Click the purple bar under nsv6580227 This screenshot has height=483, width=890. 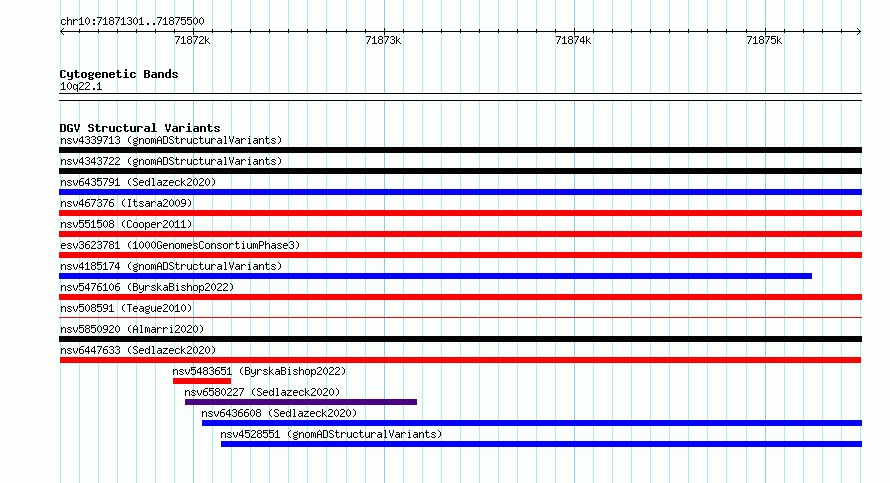[x=301, y=402]
